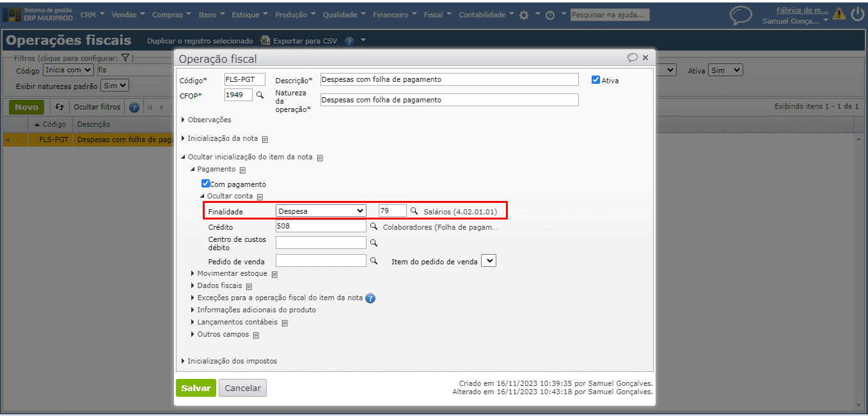The image size is (868, 416).
Task: Click the Novo button
Action: 26,107
